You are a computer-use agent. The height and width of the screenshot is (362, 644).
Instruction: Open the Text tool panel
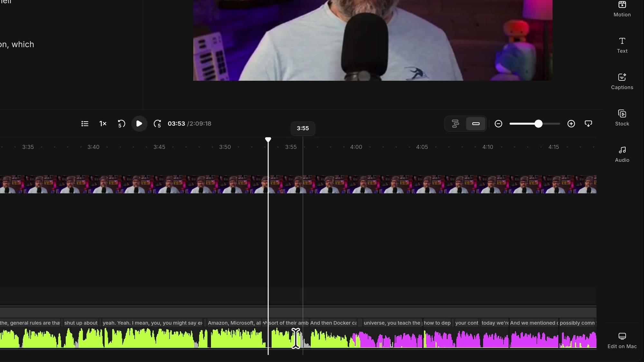[622, 45]
